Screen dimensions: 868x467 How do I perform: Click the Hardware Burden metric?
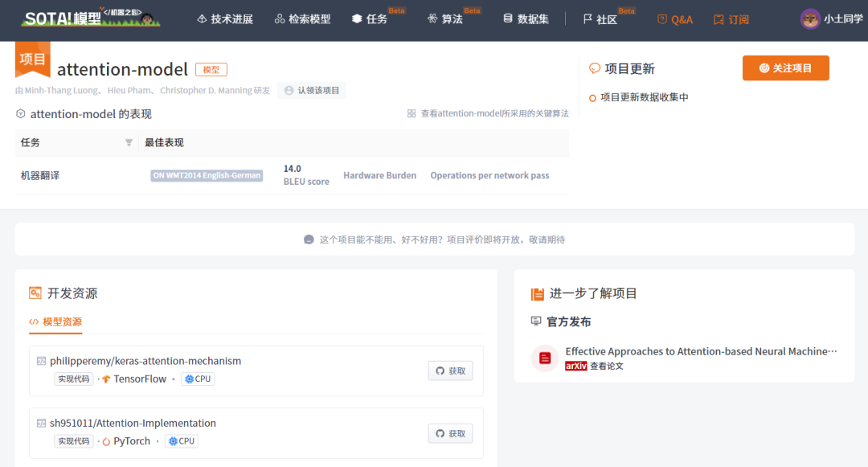click(x=379, y=175)
